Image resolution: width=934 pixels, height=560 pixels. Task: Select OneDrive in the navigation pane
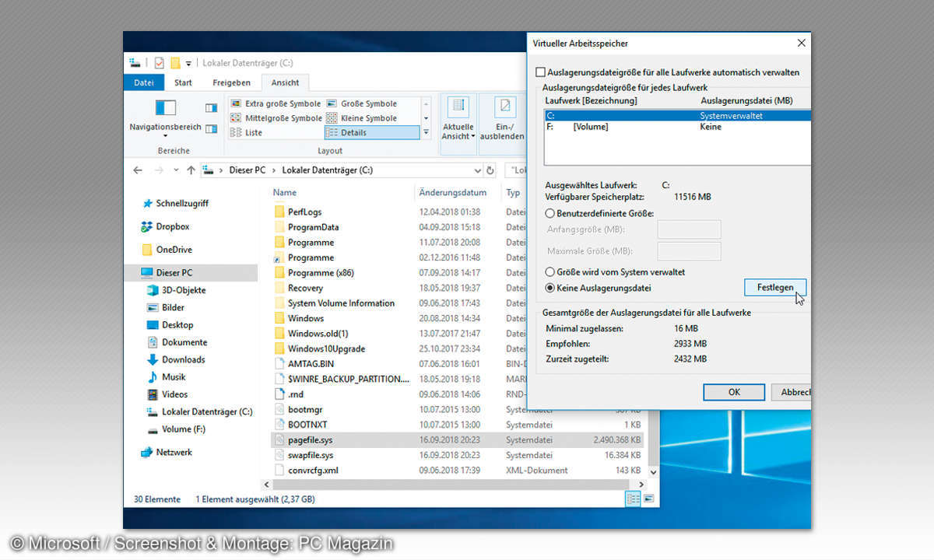pos(167,250)
